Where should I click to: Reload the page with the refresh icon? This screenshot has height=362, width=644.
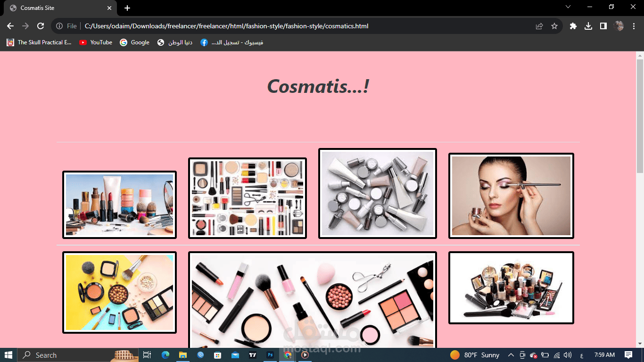click(x=41, y=26)
